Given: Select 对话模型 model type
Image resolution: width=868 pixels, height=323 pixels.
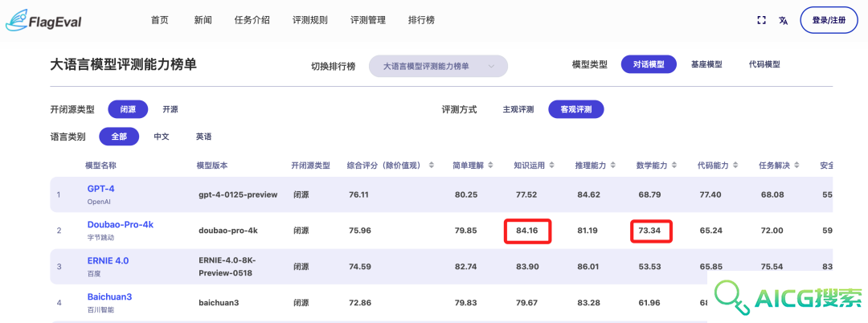Looking at the screenshot, I should 649,64.
